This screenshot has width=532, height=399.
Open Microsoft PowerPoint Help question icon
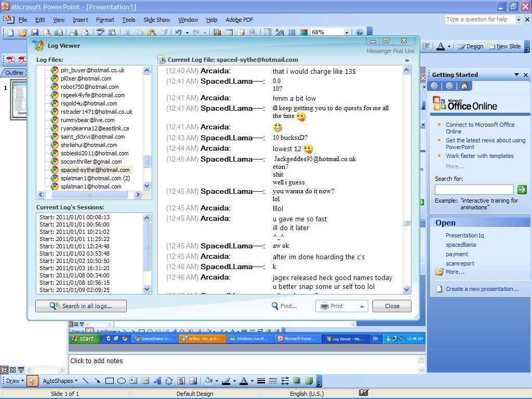360,32
